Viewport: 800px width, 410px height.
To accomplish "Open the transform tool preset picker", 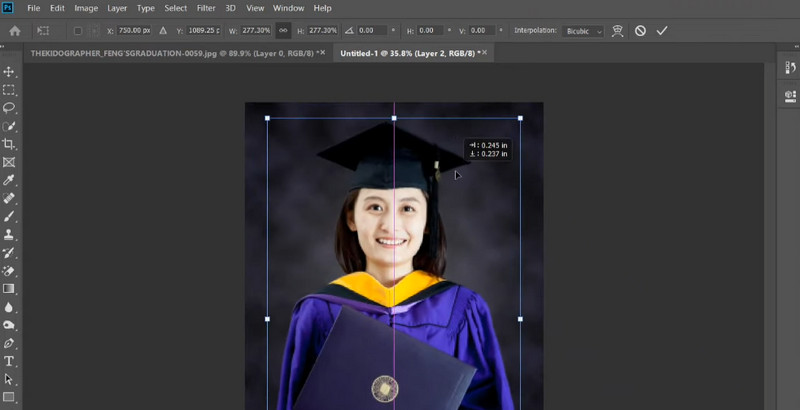I will click(43, 31).
